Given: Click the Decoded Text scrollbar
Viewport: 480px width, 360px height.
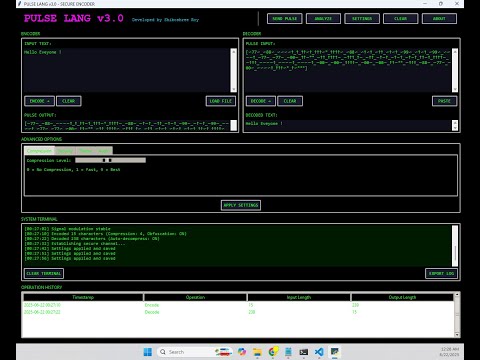Looking at the screenshot, I should 455,126.
